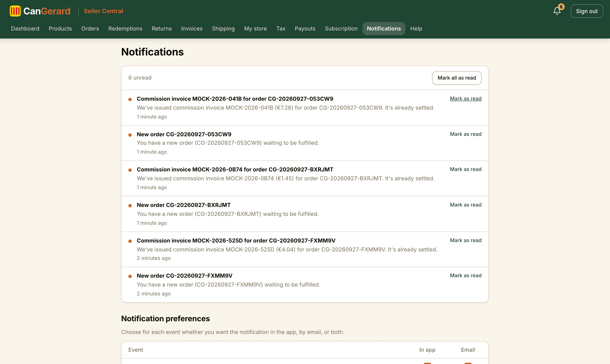This screenshot has height=364, width=610.
Task: Click title 'New order CG-20260927-BXRJMT'
Action: tap(184, 205)
